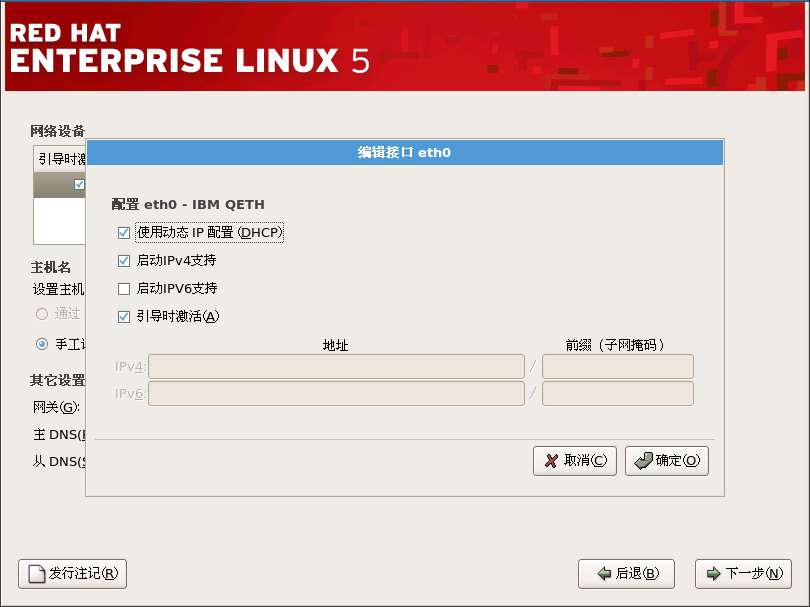
Task: Click the 地址 column label
Action: 336,345
